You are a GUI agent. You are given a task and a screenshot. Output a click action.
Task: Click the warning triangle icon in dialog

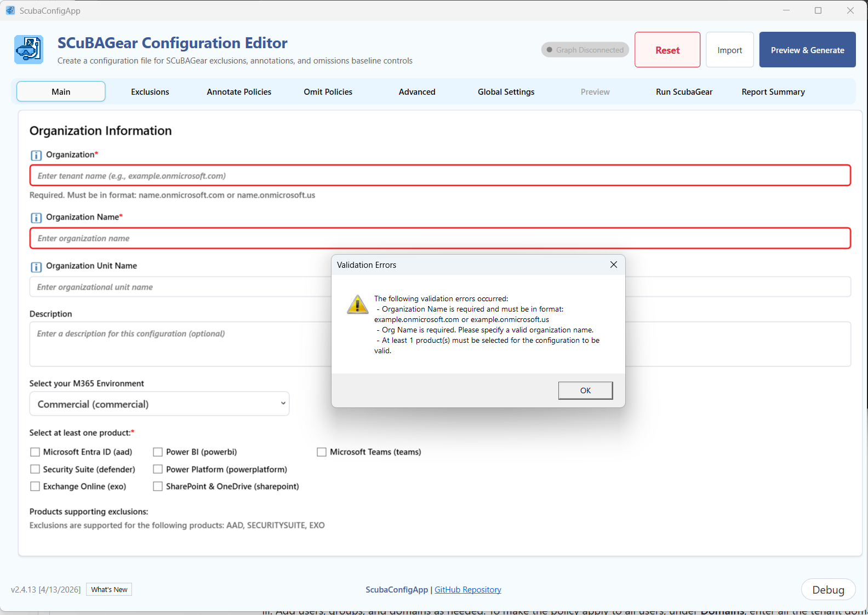tap(358, 304)
